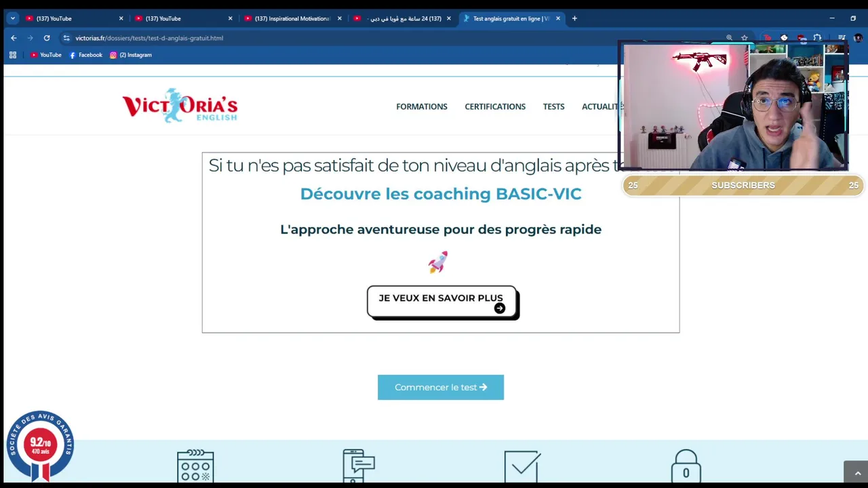Viewport: 868px width, 488px height.
Task: Click the padlock zero icon
Action: tap(686, 466)
